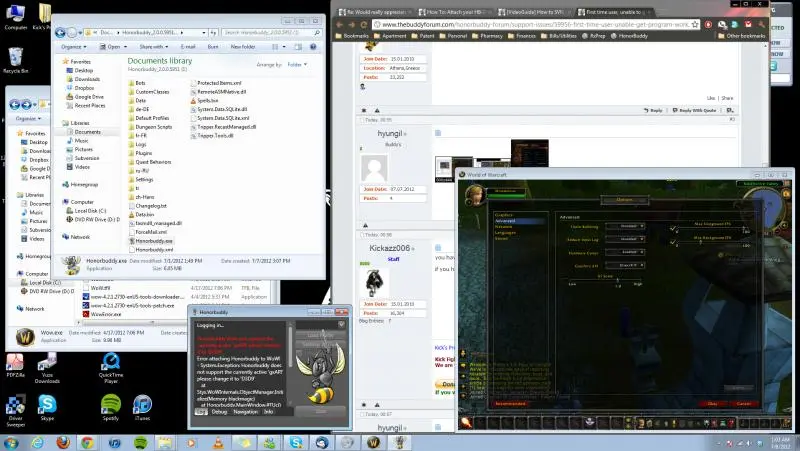Adjust the Max Foreground FPS slider
This screenshot has height=451, width=800.
[713, 229]
